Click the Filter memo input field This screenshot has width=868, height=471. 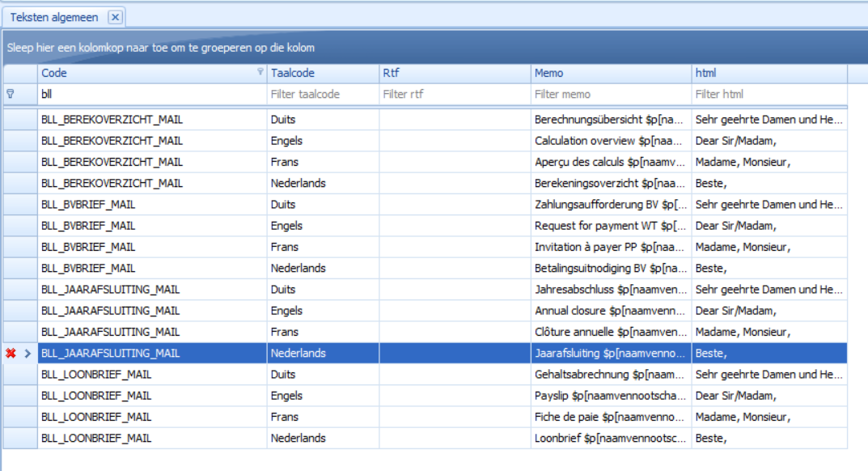click(x=611, y=94)
